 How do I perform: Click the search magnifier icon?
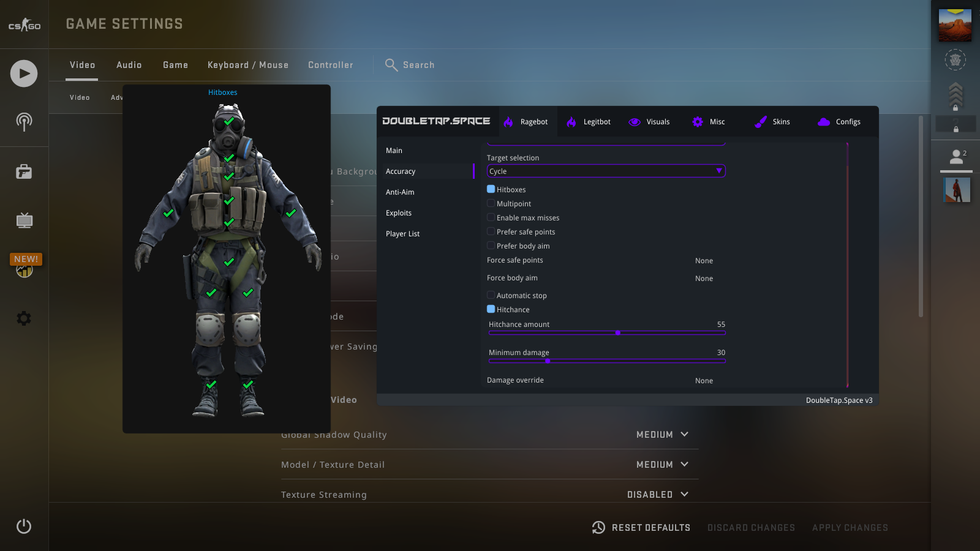coord(391,65)
